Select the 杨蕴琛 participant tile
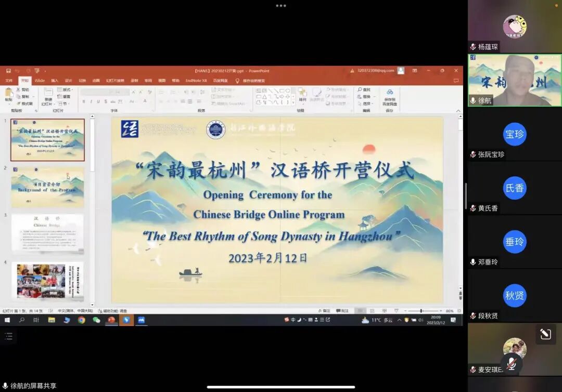 click(x=515, y=27)
